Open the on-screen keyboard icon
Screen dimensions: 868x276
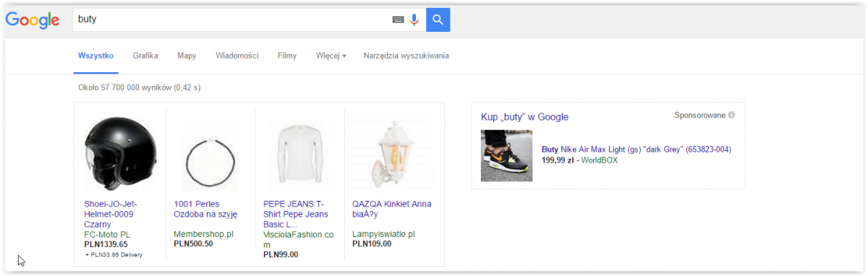[398, 20]
